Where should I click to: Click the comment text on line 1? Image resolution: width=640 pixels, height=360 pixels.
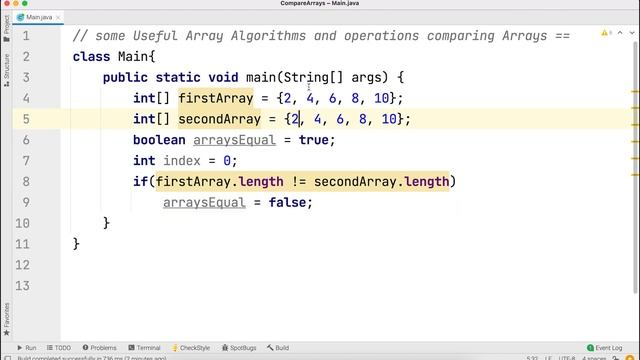[321, 36]
